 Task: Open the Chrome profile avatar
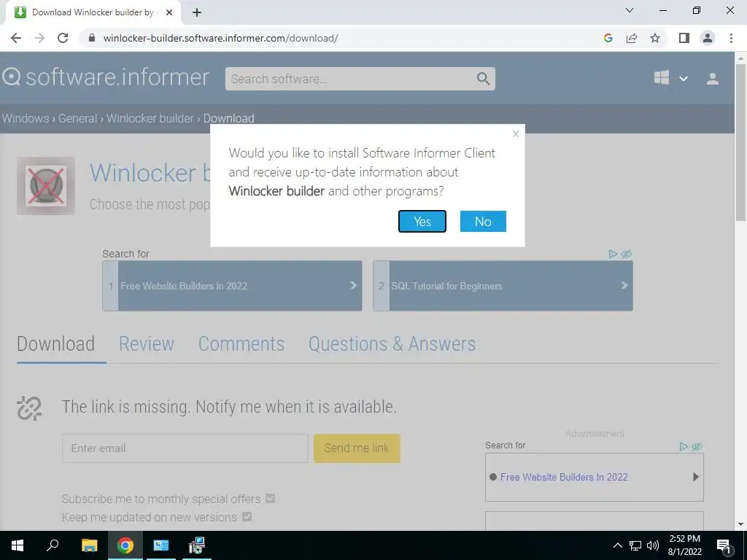708,38
